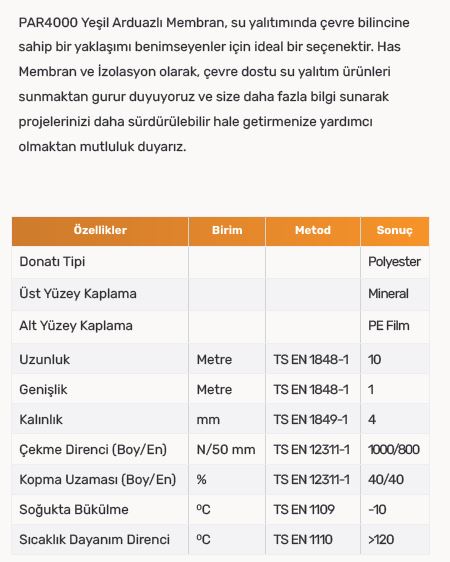The width and height of the screenshot is (450, 562).
Task: Click the Donatı Tipi row label
Action: point(52,262)
